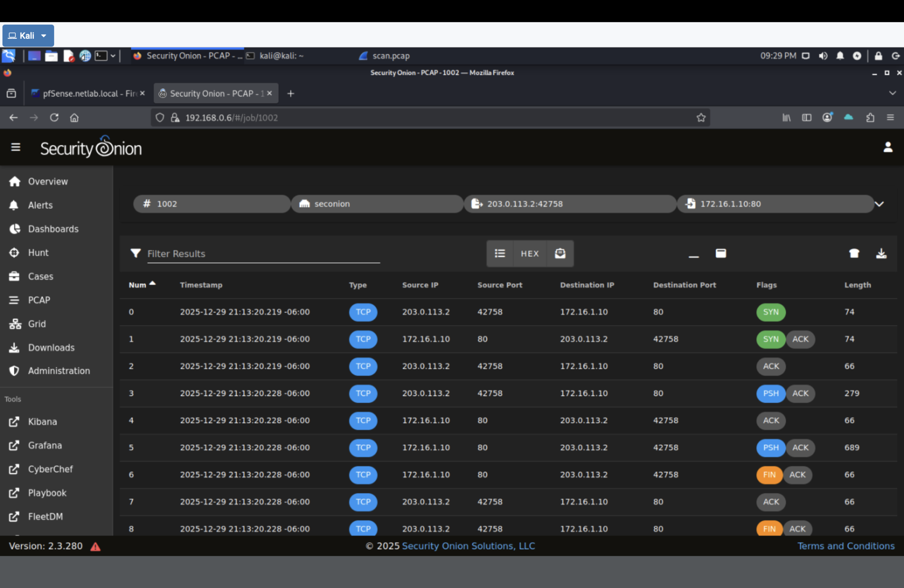Expand the job details chevron
This screenshot has height=588, width=904.
point(880,204)
